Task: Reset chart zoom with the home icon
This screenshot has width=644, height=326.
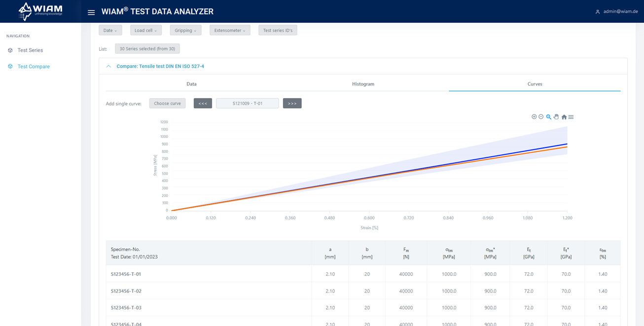Action: [x=564, y=117]
